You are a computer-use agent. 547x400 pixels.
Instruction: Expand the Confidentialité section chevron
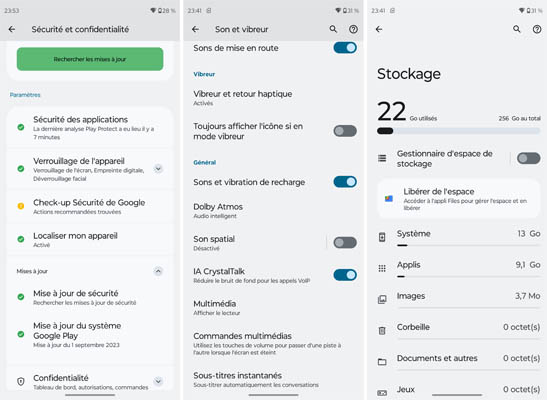coord(158,381)
